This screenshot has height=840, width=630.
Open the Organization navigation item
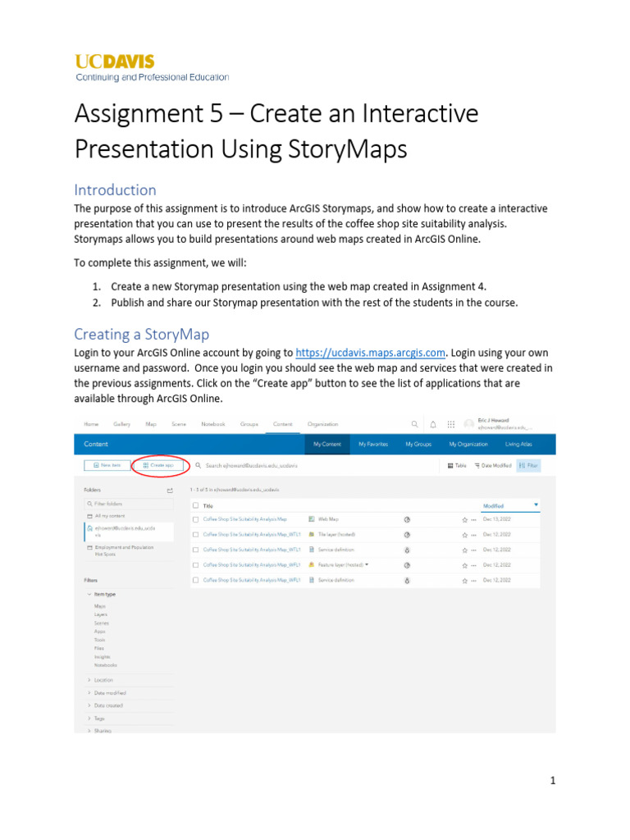(322, 424)
